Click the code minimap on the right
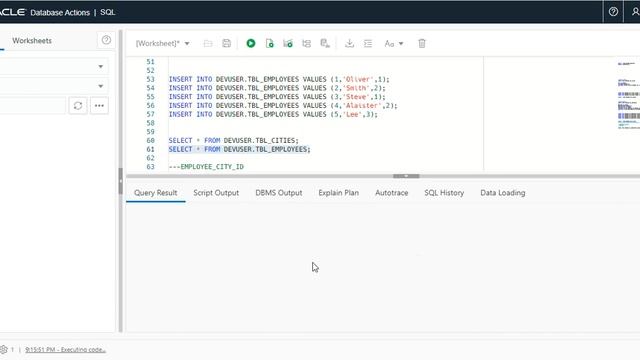The width and height of the screenshot is (640, 360). pyautogui.click(x=628, y=95)
